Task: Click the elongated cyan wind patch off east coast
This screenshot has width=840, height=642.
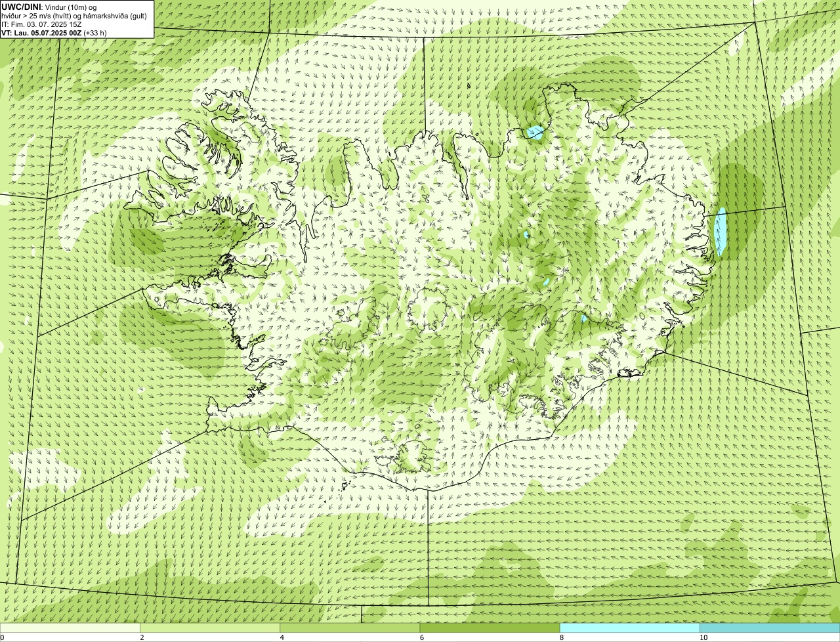Action: [x=721, y=232]
